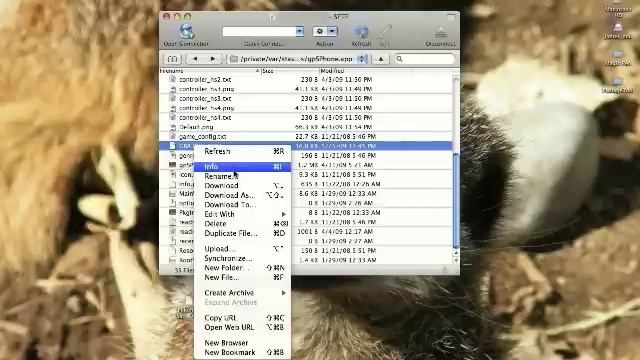Click the folder icon in path bar
This screenshot has height=360, width=640.
[234, 59]
